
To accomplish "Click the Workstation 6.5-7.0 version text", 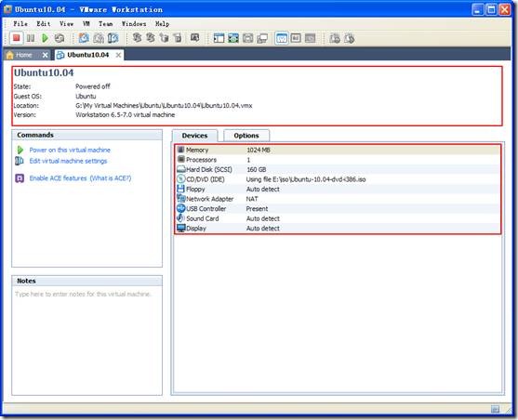I will click(x=126, y=115).
